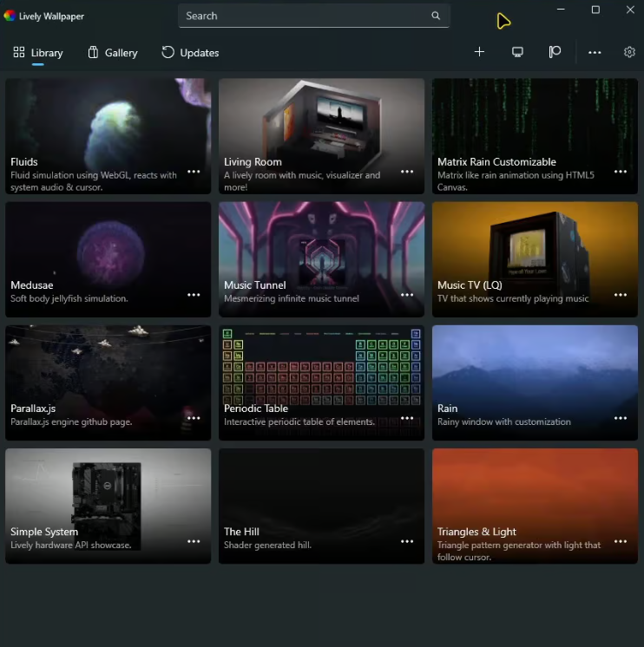Click 'TV that shows currently playing music' text
The image size is (644, 647).
513,298
